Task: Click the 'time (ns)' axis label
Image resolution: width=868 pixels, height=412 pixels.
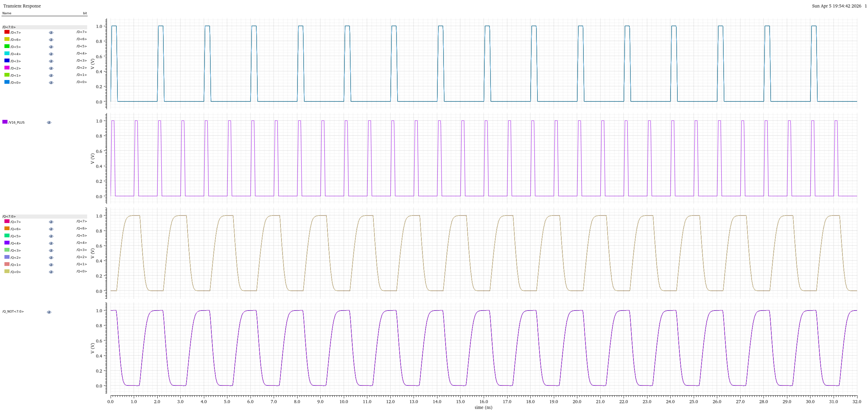Action: [483, 408]
